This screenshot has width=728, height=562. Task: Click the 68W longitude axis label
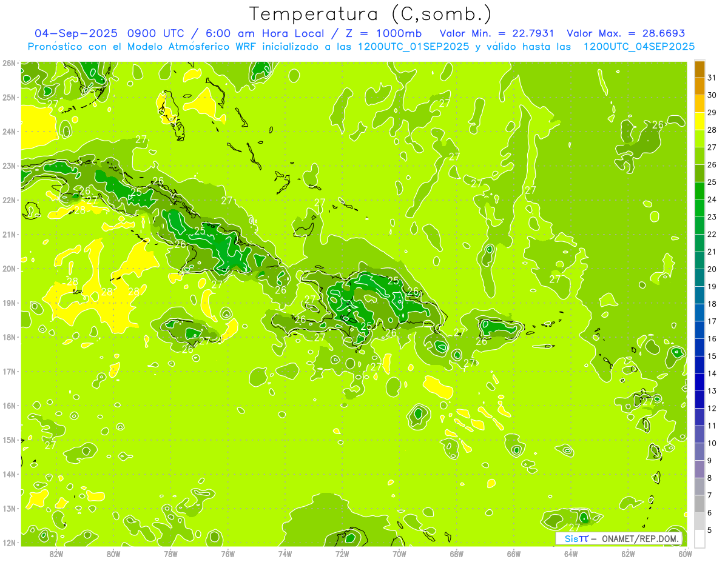[456, 554]
